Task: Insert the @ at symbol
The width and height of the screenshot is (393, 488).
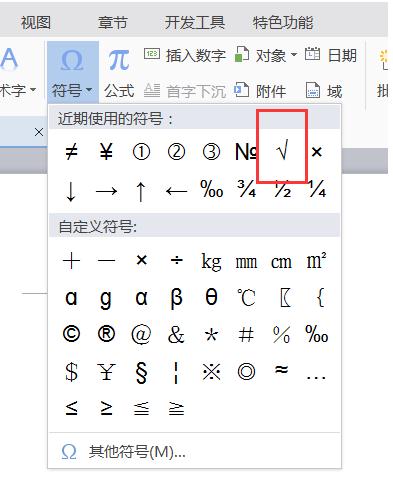Action: 141,335
